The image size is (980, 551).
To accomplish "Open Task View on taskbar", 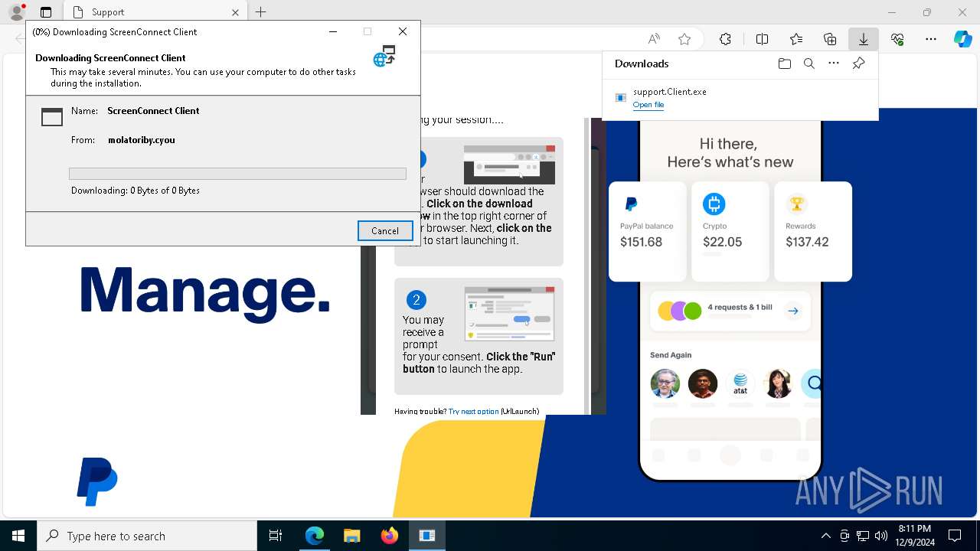I will click(x=276, y=536).
